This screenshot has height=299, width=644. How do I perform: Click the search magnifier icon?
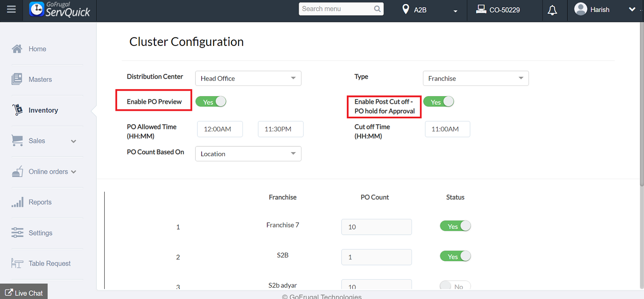click(x=377, y=9)
